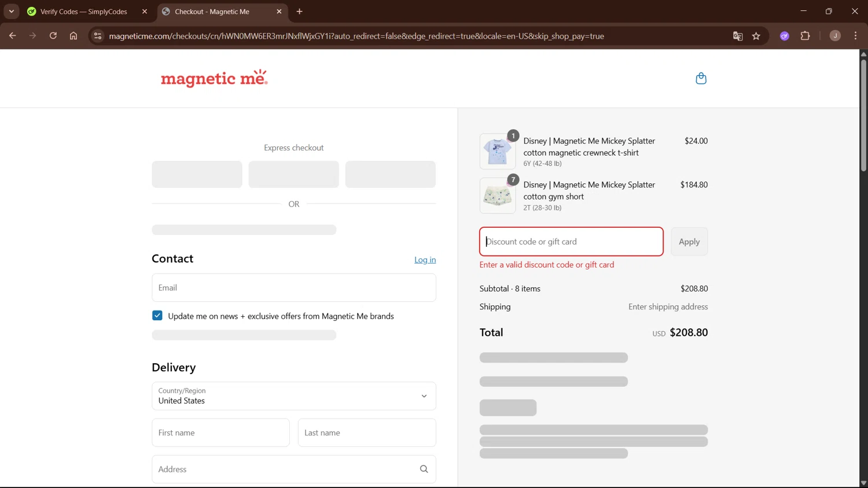Expand the Country/Region dropdown
868x488 pixels.
pos(294,396)
